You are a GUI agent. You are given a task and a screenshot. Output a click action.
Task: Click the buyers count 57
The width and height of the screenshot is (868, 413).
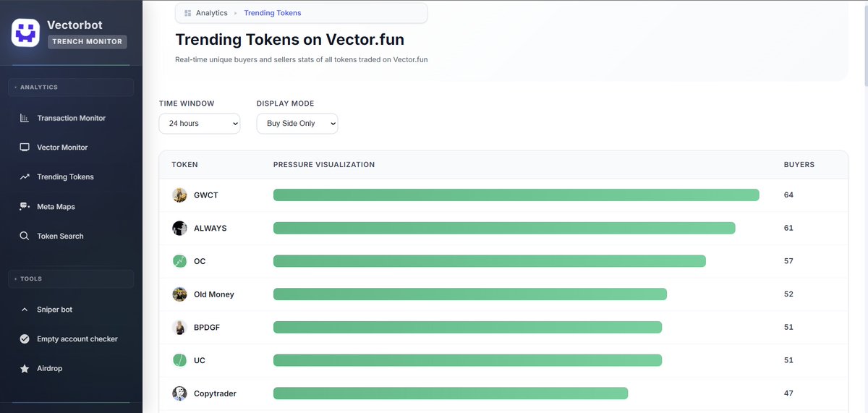tap(788, 261)
